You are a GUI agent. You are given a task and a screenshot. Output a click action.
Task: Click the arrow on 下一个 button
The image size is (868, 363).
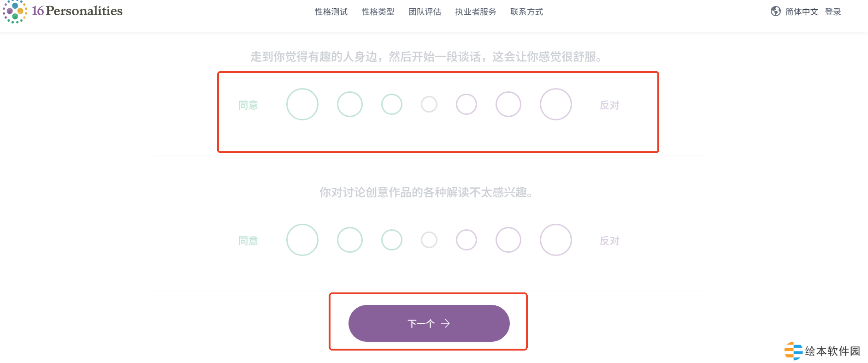coord(445,323)
